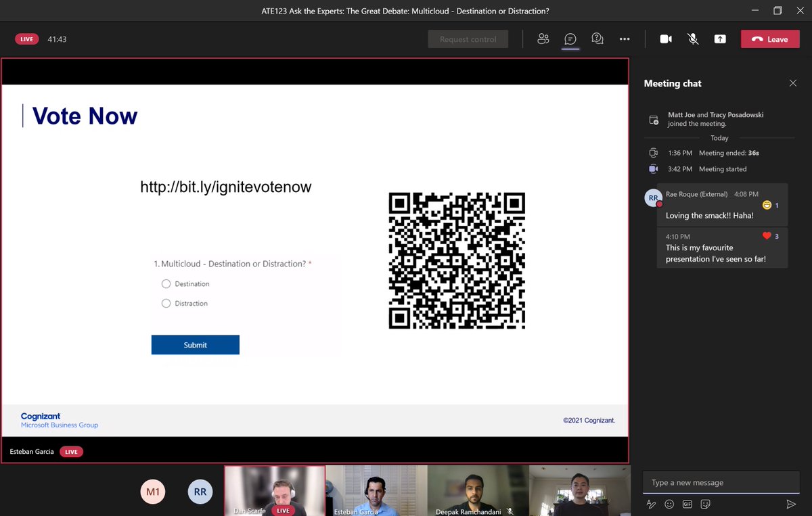Send the chat message

coord(791,504)
